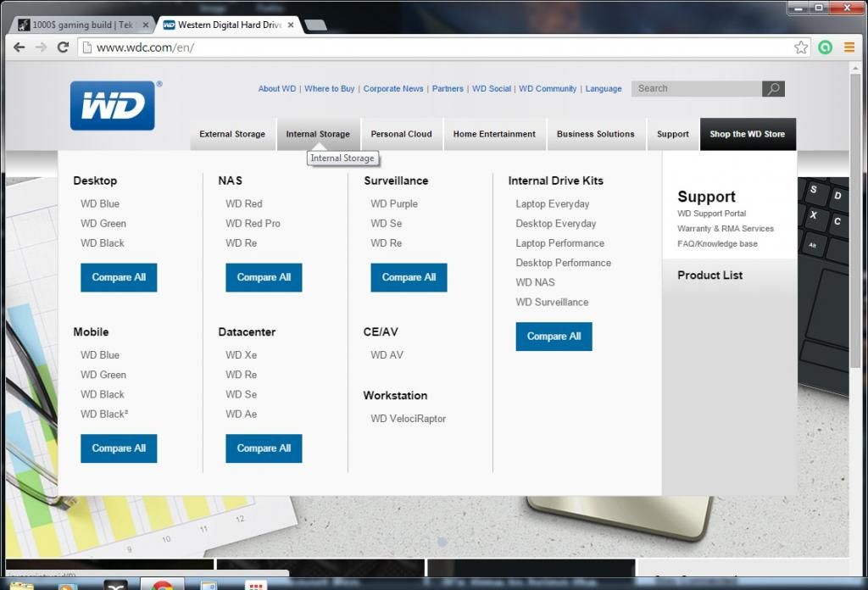Open the Personal Cloud menu
This screenshot has width=868, height=590.
tap(401, 134)
